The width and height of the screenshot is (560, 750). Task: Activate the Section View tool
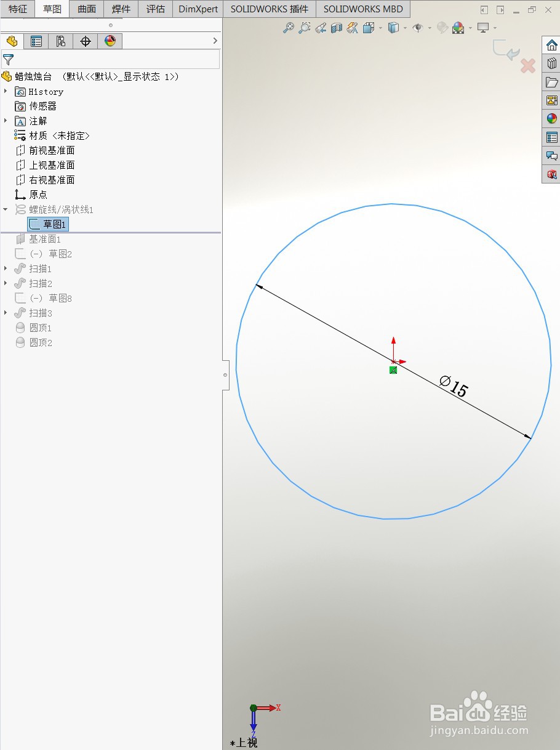click(x=336, y=28)
